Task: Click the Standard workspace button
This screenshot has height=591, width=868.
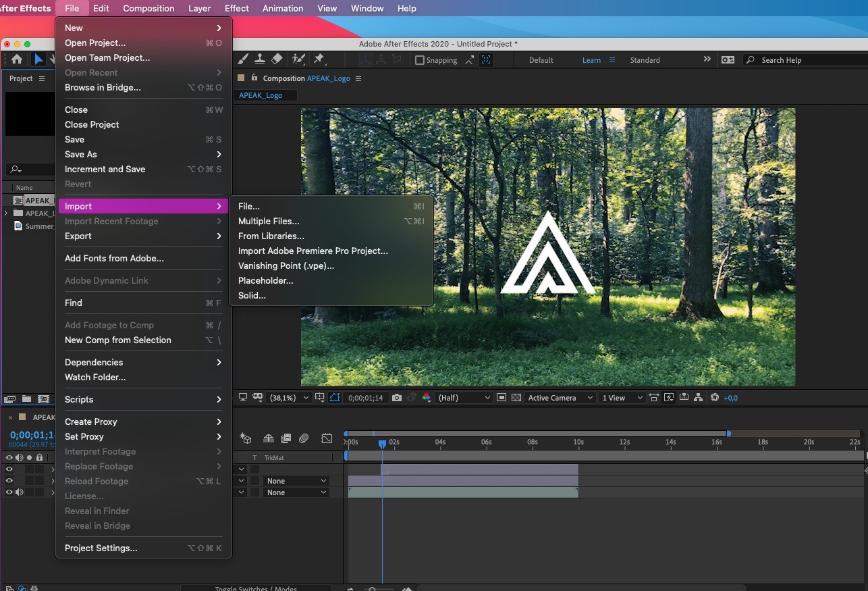Action: click(x=645, y=59)
